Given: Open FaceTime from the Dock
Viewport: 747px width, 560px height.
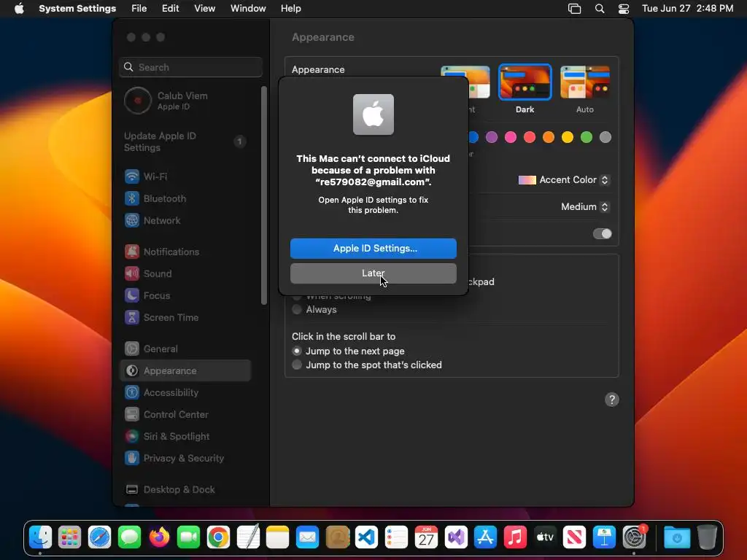Looking at the screenshot, I should point(189,537).
